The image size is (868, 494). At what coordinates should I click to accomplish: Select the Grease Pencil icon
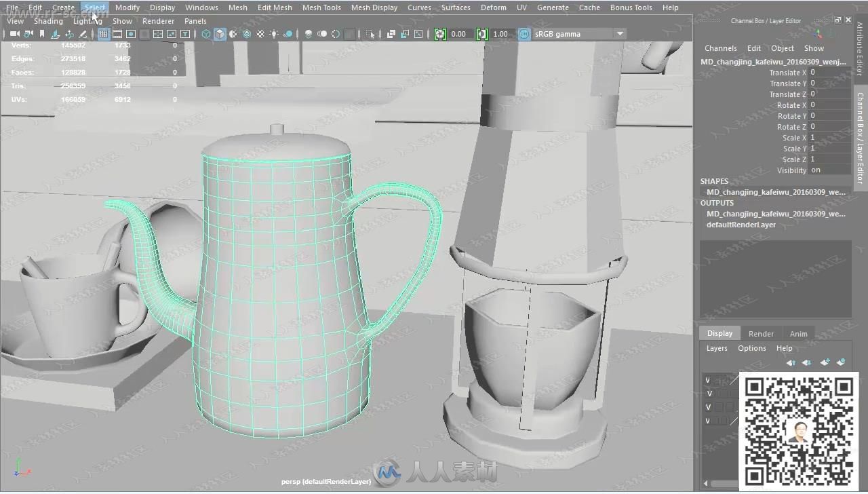point(83,34)
